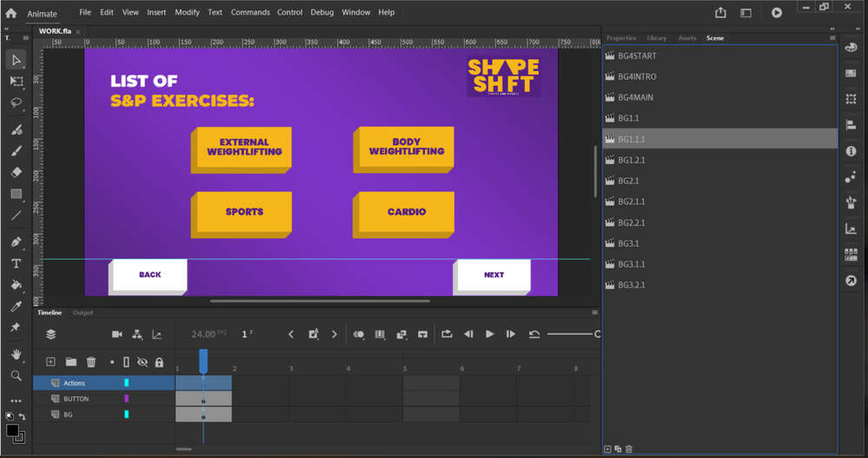Image resolution: width=868 pixels, height=458 pixels.
Task: Select the BG4INTRO scene
Action: [x=720, y=76]
